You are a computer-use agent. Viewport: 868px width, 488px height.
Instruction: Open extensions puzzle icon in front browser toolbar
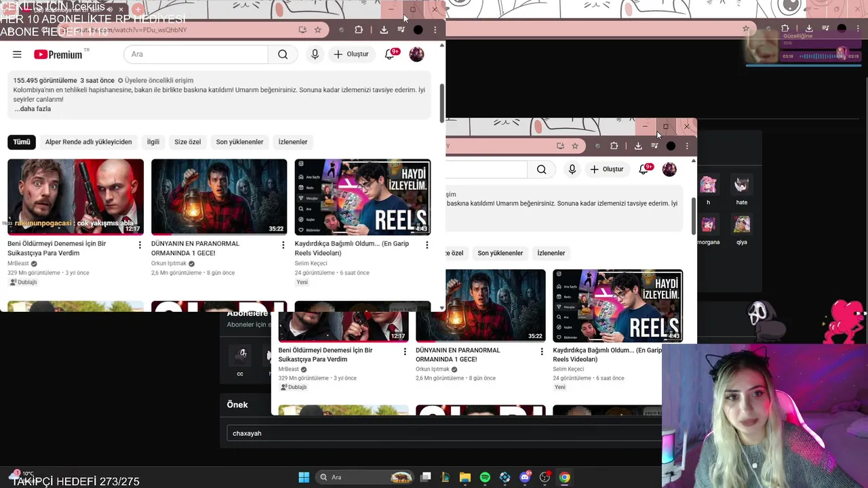[359, 30]
